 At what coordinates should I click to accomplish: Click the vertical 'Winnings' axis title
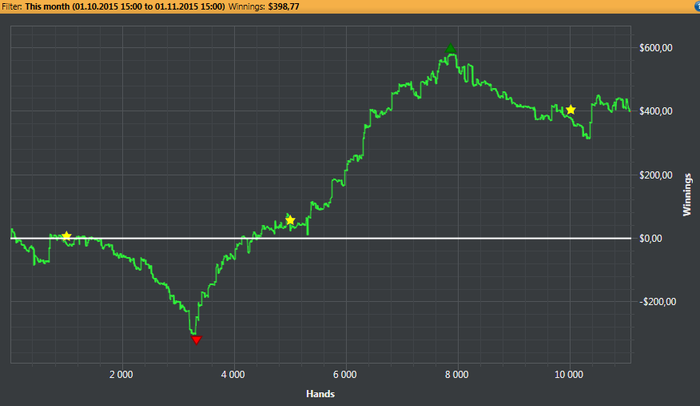[x=687, y=195]
